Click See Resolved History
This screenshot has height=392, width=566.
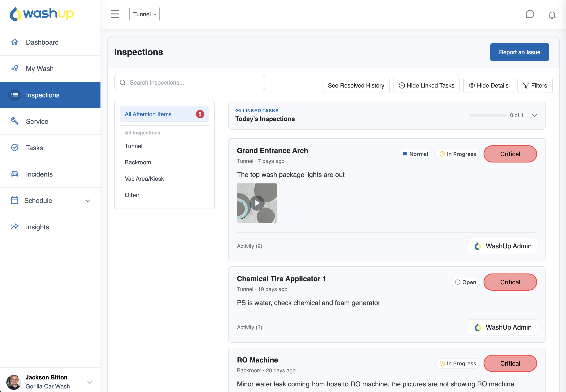coord(356,85)
